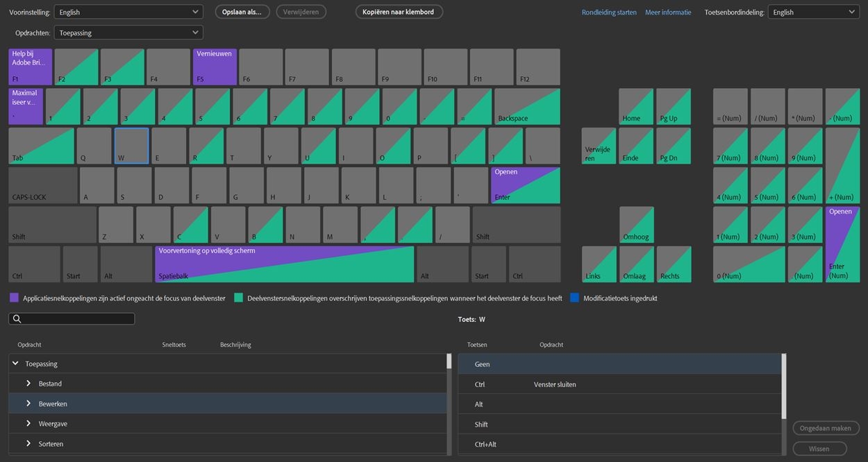Screen dimensions: 868x462
Task: Click the search magnifier icon
Action: pos(17,319)
